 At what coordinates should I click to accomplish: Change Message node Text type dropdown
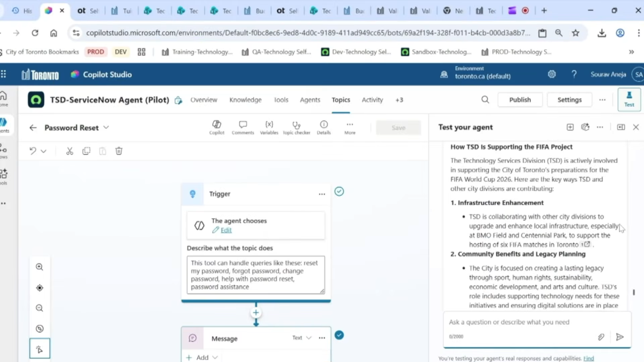click(x=302, y=338)
